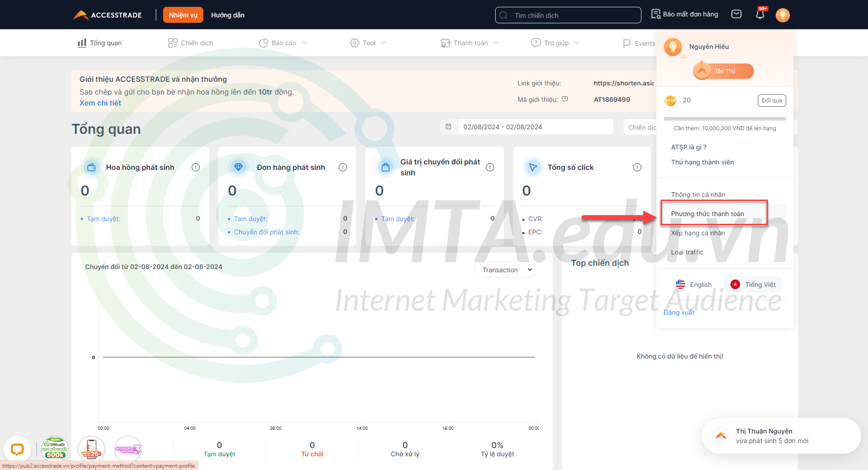Image resolution: width=868 pixels, height=470 pixels.
Task: Select Loại traffic menu item
Action: 687,252
